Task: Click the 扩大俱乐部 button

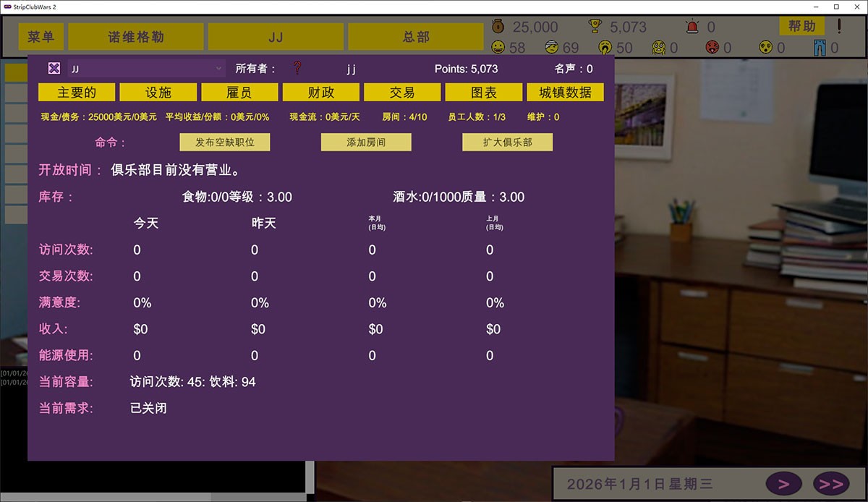Action: click(x=507, y=142)
